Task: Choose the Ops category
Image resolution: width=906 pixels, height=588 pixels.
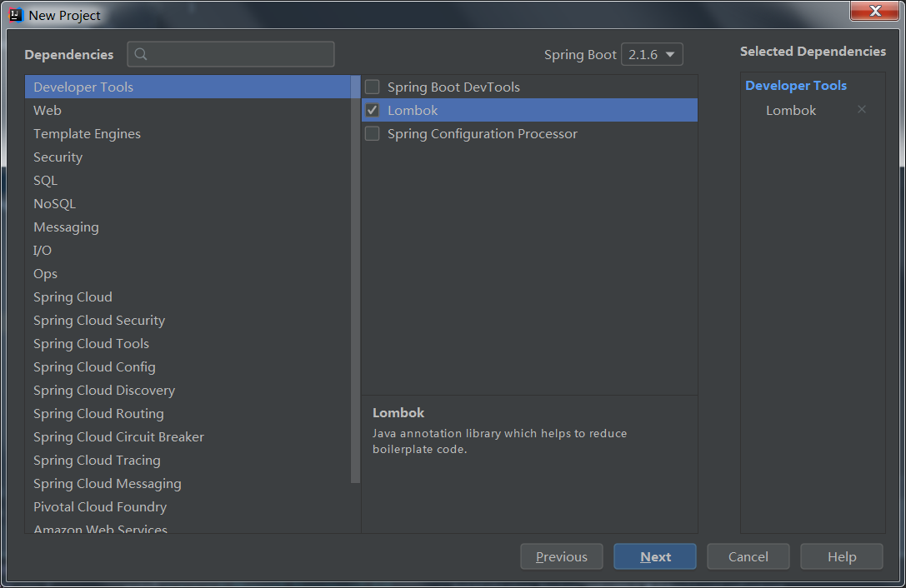Action: tap(188, 274)
